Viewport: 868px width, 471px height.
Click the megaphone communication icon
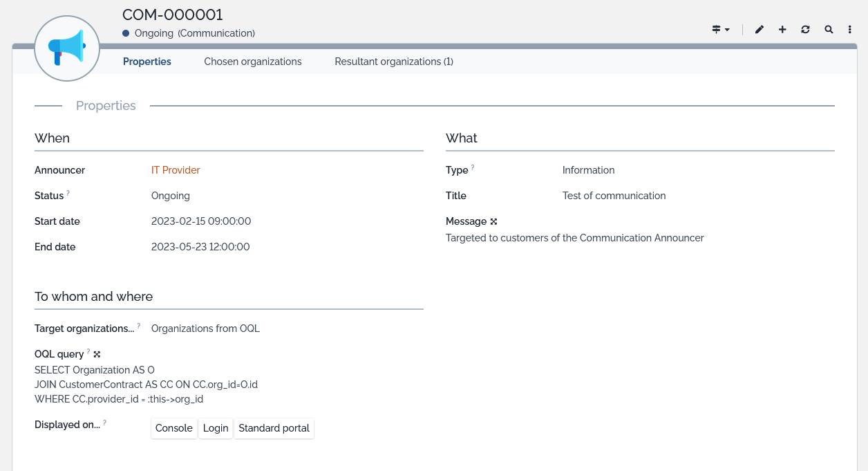66,48
